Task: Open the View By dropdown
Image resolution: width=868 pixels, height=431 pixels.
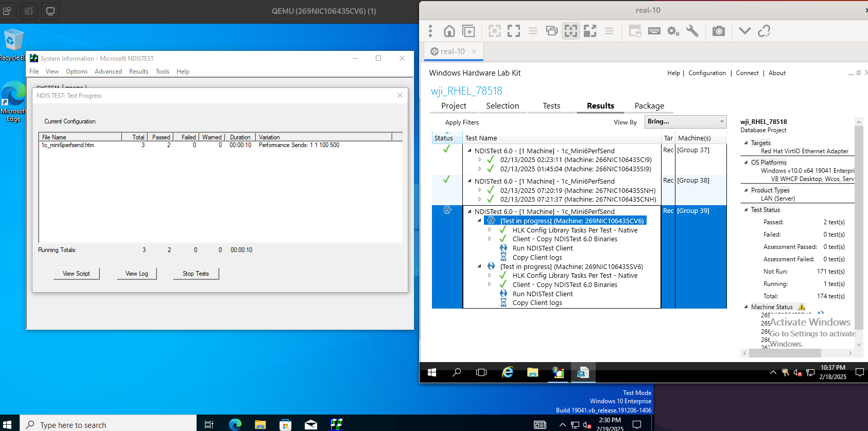Action: 685,121
